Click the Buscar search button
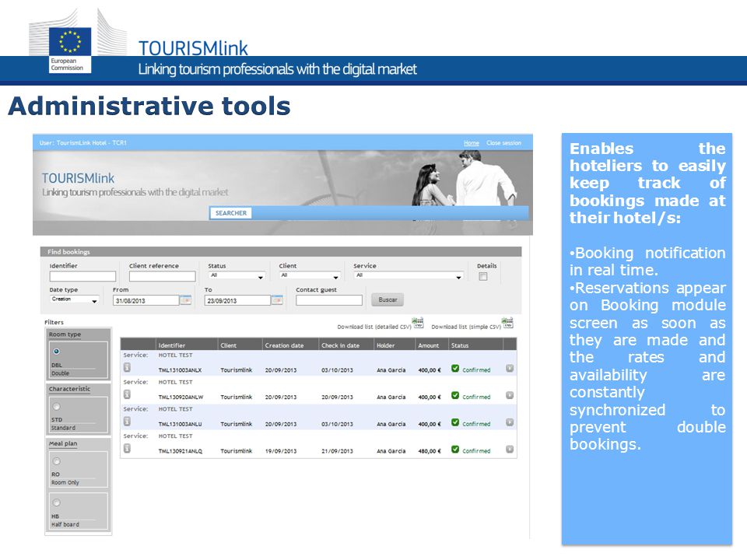 tap(388, 299)
